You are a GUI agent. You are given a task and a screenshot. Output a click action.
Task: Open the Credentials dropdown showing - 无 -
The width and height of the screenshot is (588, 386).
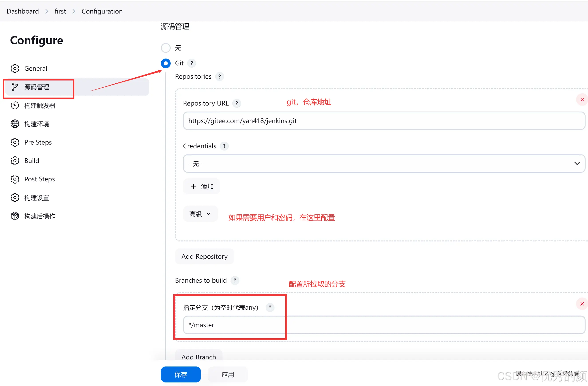click(384, 163)
